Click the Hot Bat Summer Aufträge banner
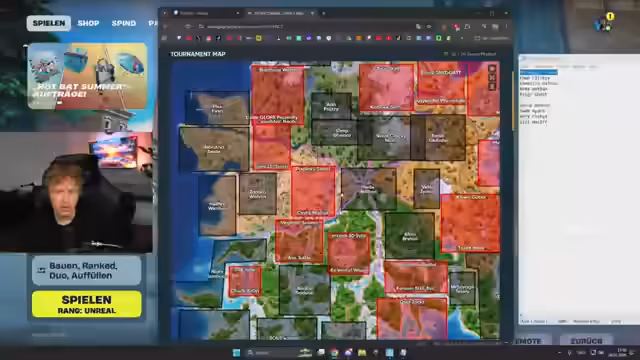The width and height of the screenshot is (640, 360). click(87, 76)
